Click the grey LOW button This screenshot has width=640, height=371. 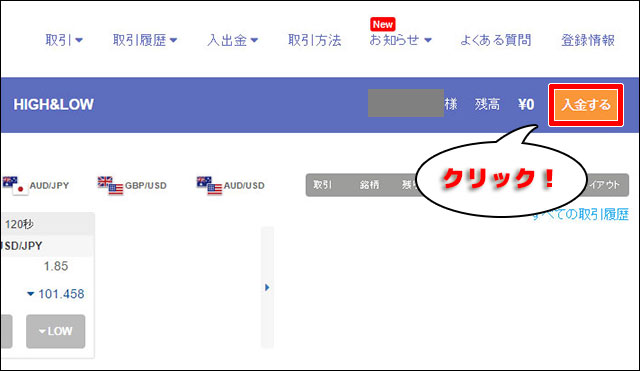click(56, 331)
